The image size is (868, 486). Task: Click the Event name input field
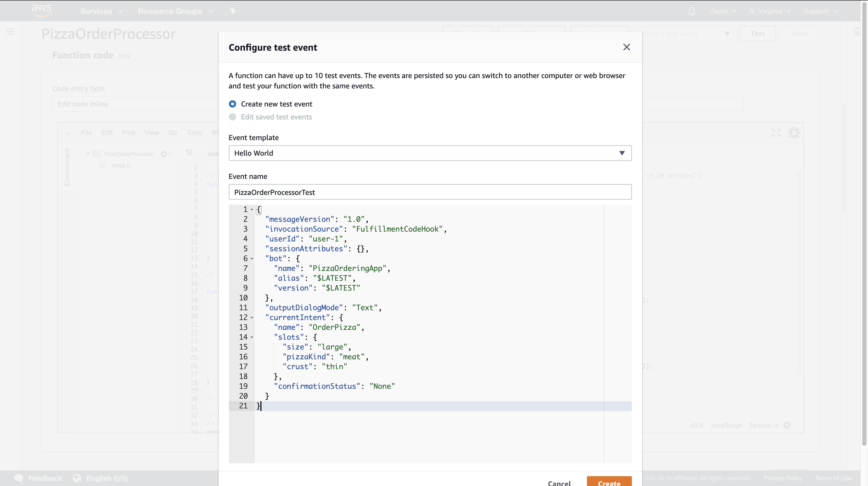pyautogui.click(x=430, y=192)
